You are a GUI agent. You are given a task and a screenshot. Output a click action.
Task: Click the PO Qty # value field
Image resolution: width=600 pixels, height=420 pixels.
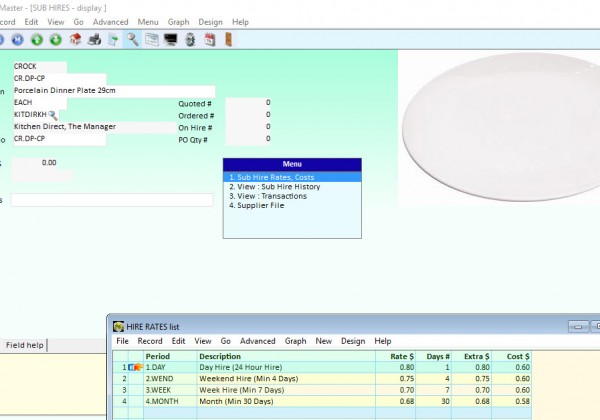click(248, 139)
